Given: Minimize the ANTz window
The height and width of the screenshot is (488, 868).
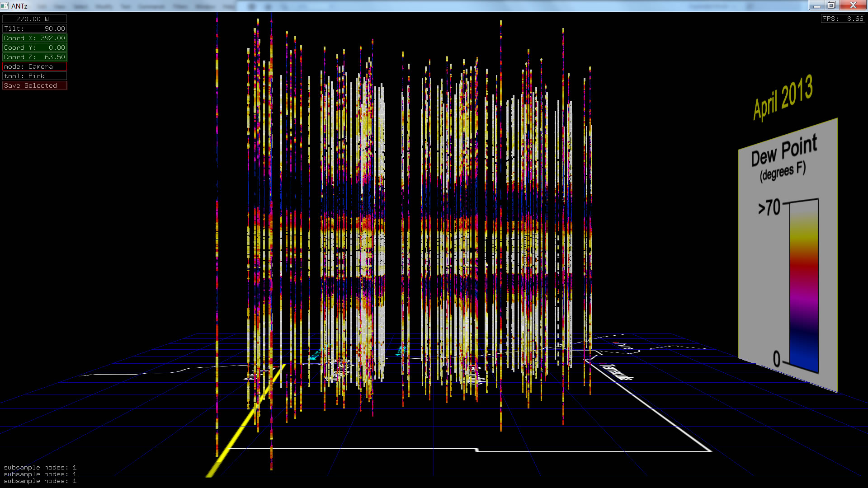Looking at the screenshot, I should click(817, 5).
